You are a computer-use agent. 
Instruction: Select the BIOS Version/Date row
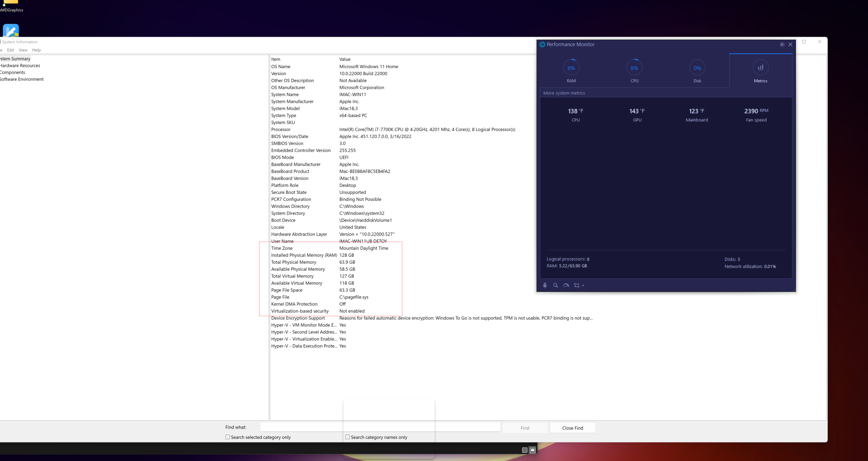(342, 137)
